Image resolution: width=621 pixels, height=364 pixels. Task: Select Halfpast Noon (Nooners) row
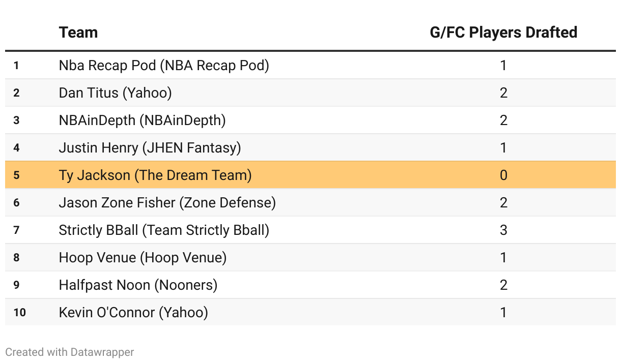pyautogui.click(x=138, y=285)
